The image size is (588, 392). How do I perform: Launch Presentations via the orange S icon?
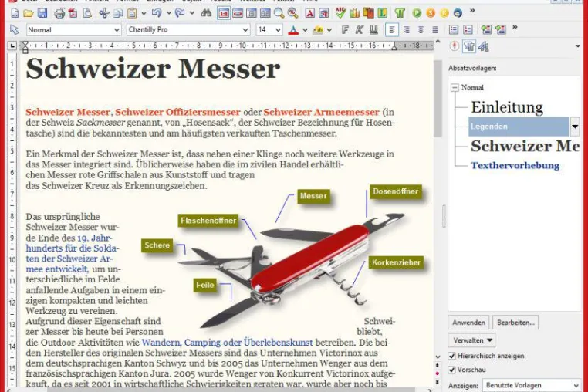431,13
